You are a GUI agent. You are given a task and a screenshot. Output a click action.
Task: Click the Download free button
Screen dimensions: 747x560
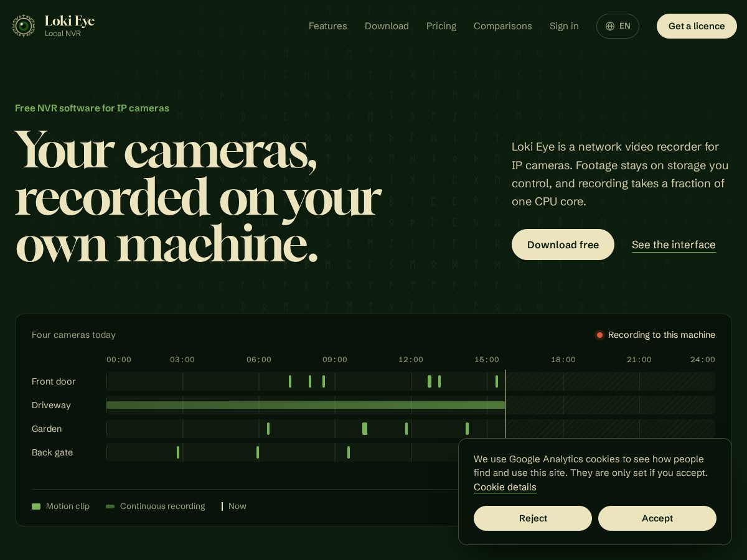point(563,245)
